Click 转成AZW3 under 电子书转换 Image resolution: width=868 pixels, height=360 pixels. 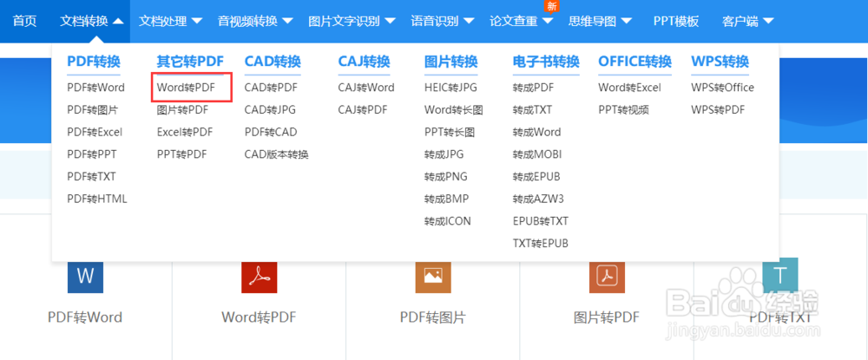(538, 199)
